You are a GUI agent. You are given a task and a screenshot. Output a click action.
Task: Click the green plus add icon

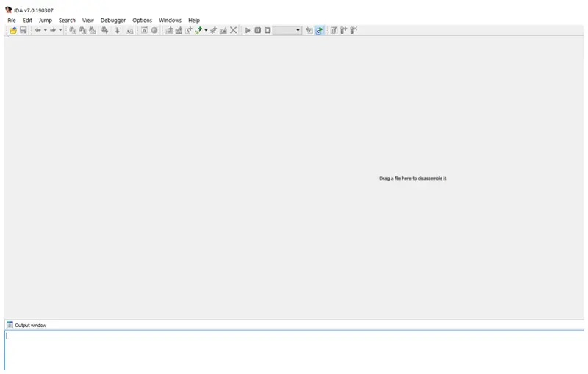pyautogui.click(x=198, y=30)
